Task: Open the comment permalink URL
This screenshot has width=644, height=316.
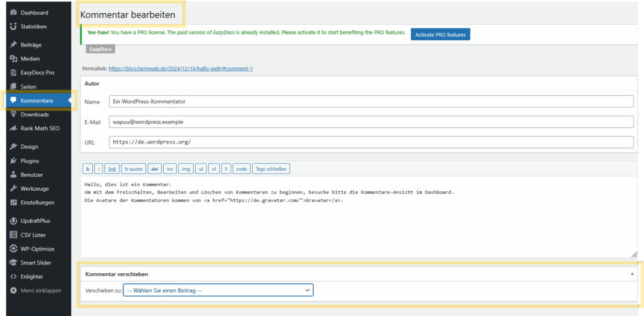Action: [180, 68]
